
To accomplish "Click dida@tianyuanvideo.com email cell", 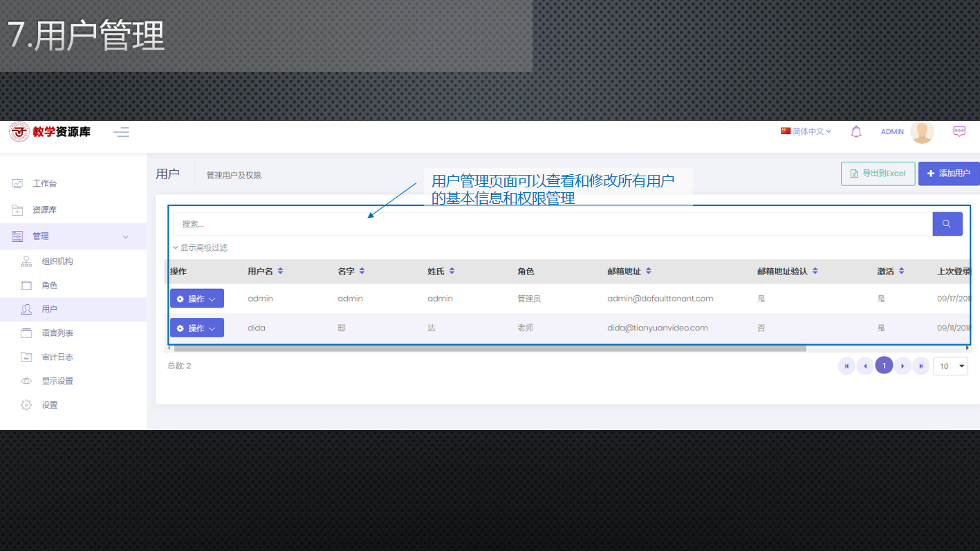I will point(658,328).
